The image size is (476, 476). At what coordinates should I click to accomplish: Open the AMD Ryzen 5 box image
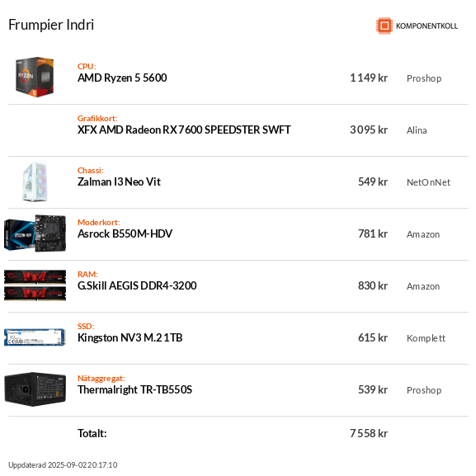[35, 77]
